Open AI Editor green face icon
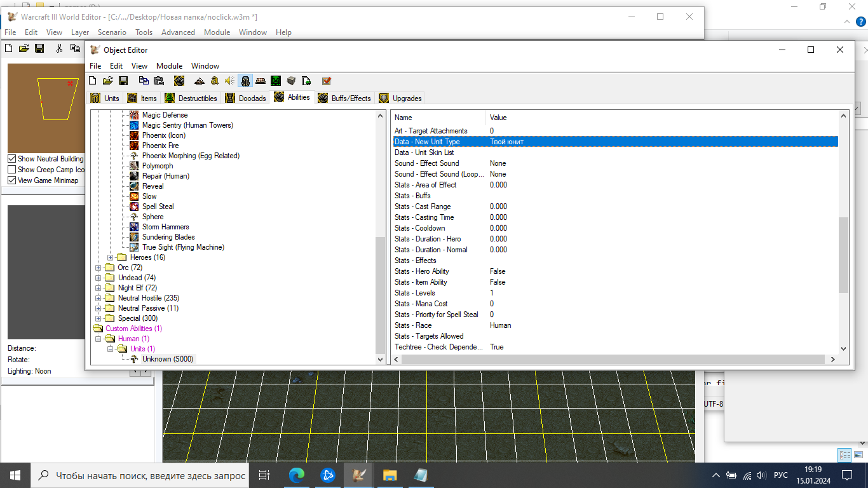Image resolution: width=868 pixels, height=488 pixels. pyautogui.click(x=276, y=81)
